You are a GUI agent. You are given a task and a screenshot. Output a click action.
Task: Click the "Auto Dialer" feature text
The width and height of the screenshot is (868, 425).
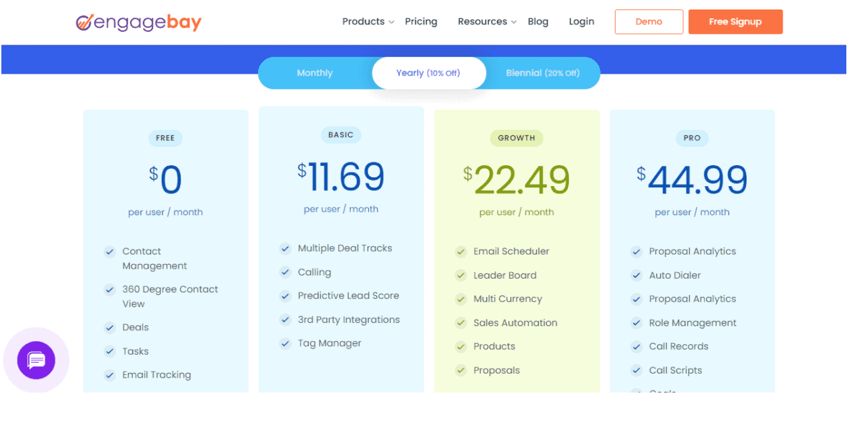coord(675,275)
